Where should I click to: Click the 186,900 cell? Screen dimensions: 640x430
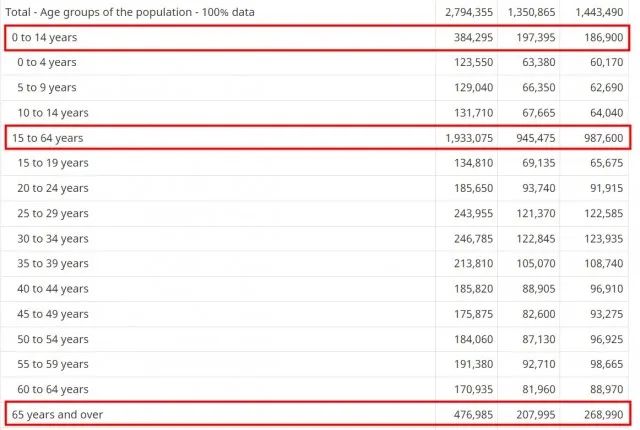(x=604, y=38)
